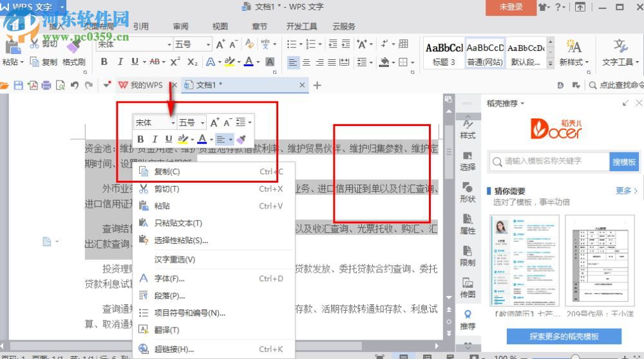The height and width of the screenshot is (359, 644).
Task: Open mini toolbar font size dropdown
Action: coord(202,122)
